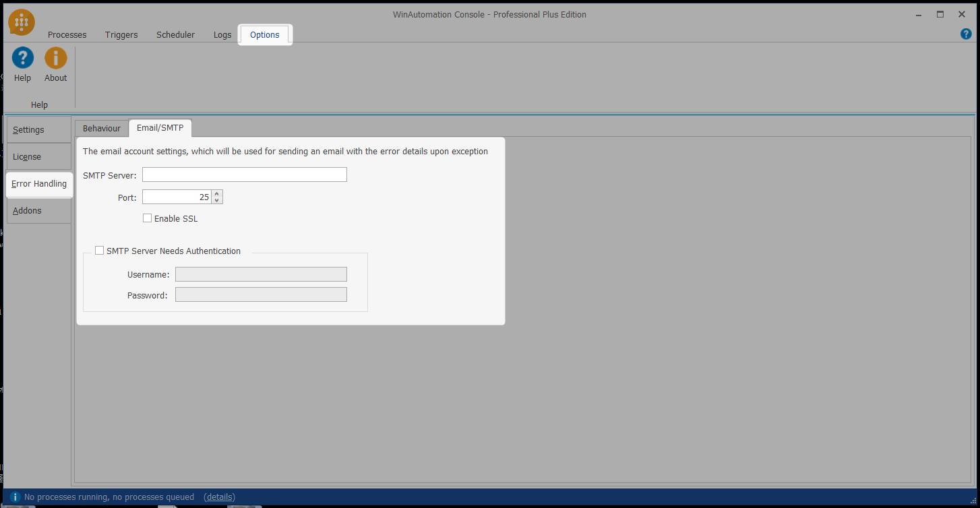Decrease the Port number with down arrow
The height and width of the screenshot is (508, 980).
(216, 200)
